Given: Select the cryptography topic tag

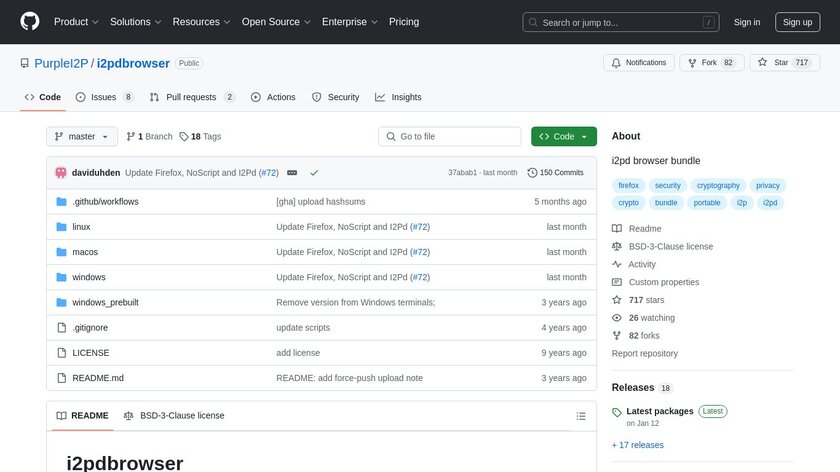Looking at the screenshot, I should coord(718,185).
